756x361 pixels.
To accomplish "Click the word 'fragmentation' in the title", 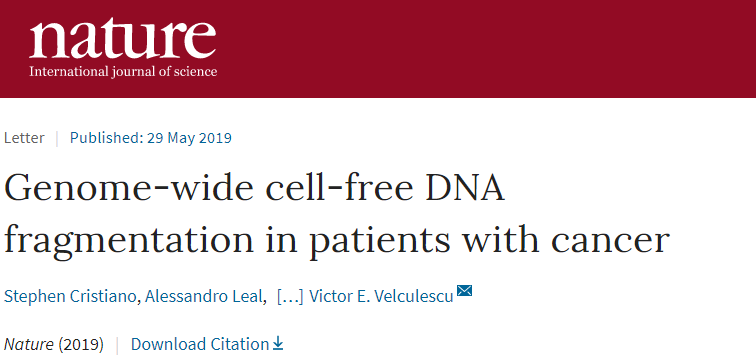I will click(x=129, y=239).
